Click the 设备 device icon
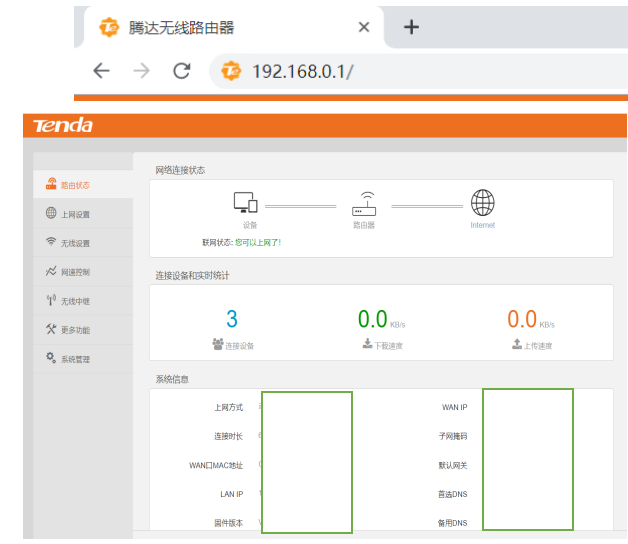Screen dimensions: 628x544 246,203
